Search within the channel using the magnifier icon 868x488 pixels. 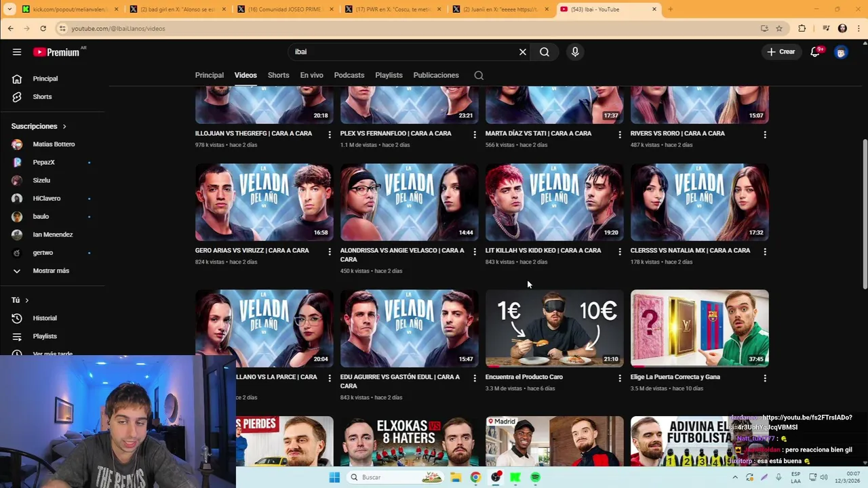click(479, 75)
